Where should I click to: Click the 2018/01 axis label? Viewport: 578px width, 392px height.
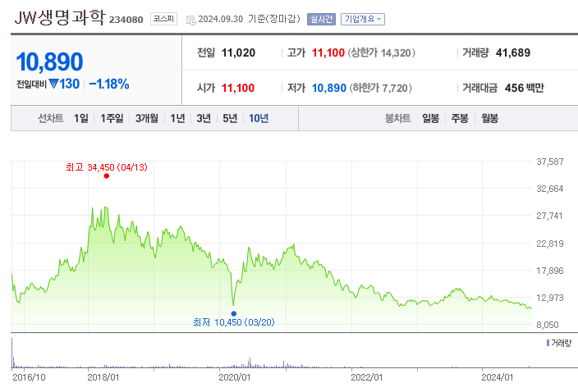coord(103,377)
